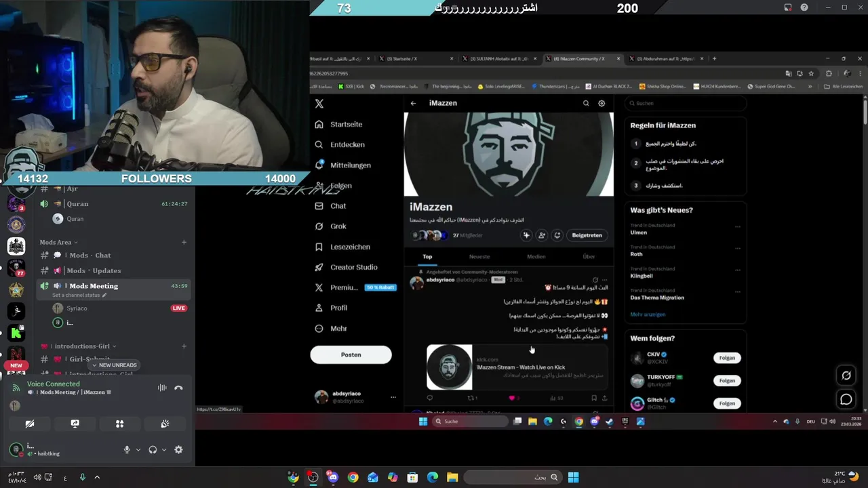The width and height of the screenshot is (868, 488).
Task: Invite members icon beside Beigetreten
Action: [x=542, y=235]
